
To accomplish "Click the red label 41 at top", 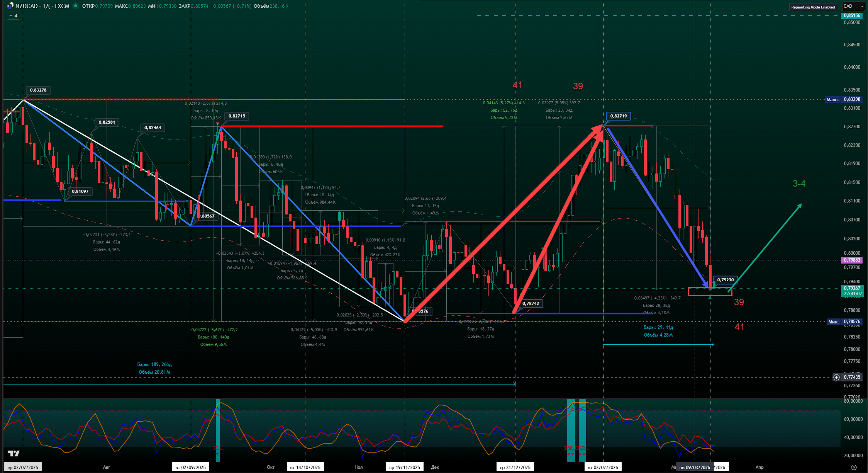I will pyautogui.click(x=517, y=85).
